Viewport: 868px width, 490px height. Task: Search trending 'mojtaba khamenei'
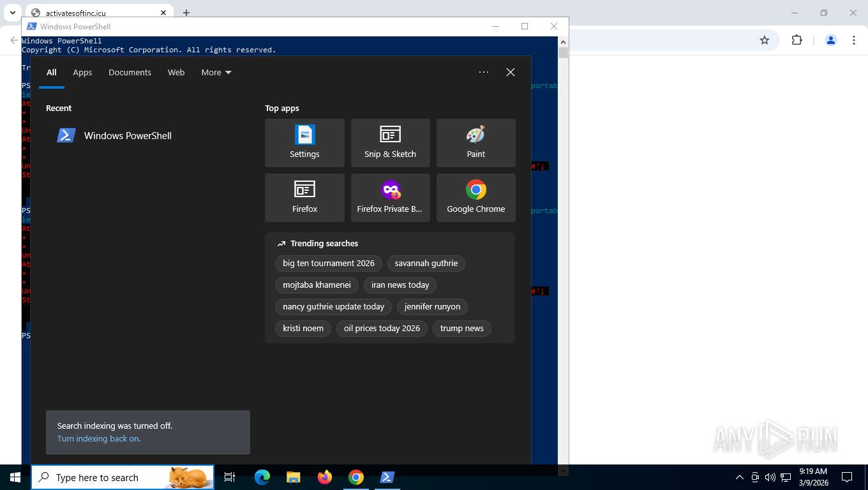[x=317, y=285]
